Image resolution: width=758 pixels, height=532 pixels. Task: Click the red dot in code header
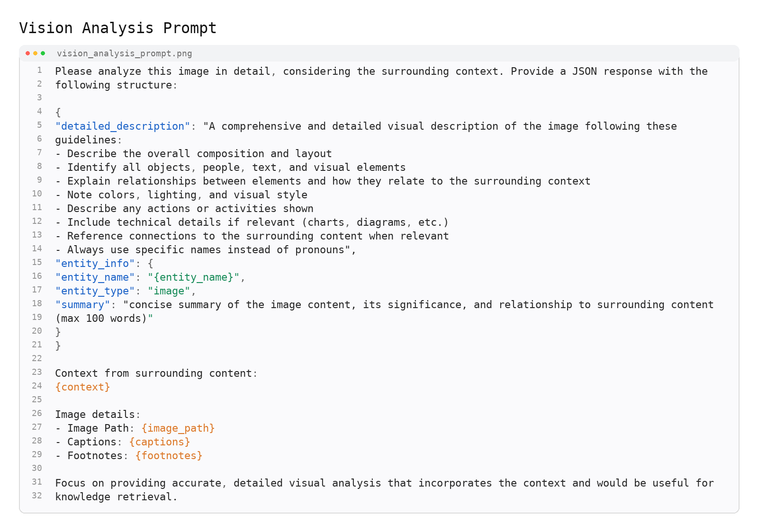[27, 53]
